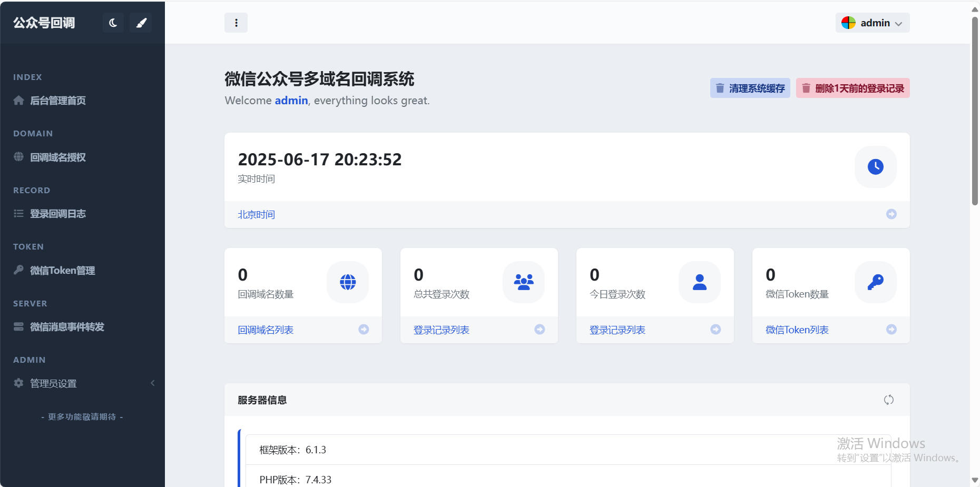Open the admin user dropdown
Screen dimensions: 980x487
pos(873,23)
